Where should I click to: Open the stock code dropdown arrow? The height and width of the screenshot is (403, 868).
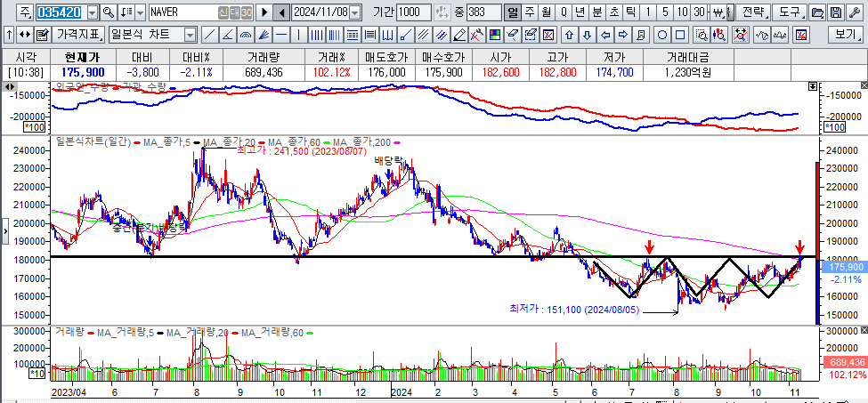pos(93,12)
